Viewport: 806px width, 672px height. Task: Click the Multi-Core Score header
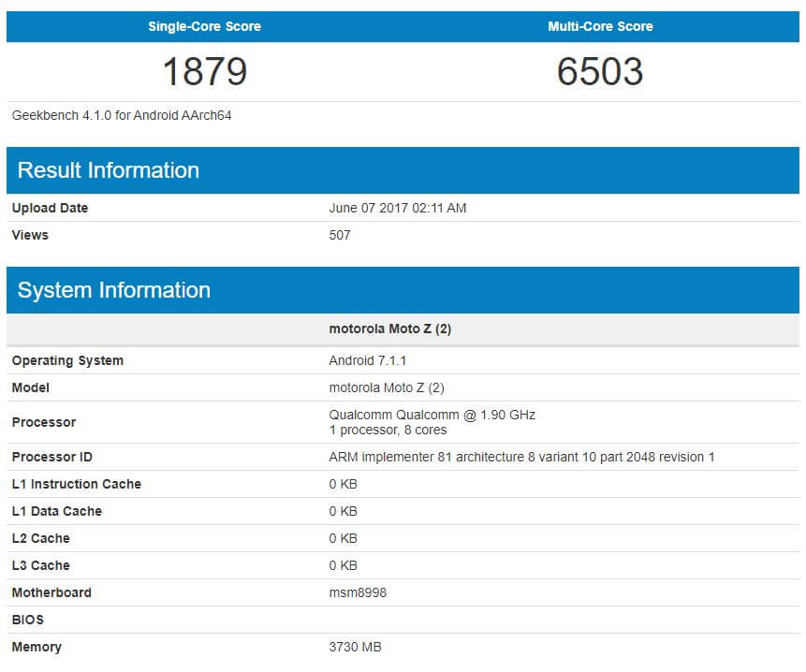coord(600,26)
